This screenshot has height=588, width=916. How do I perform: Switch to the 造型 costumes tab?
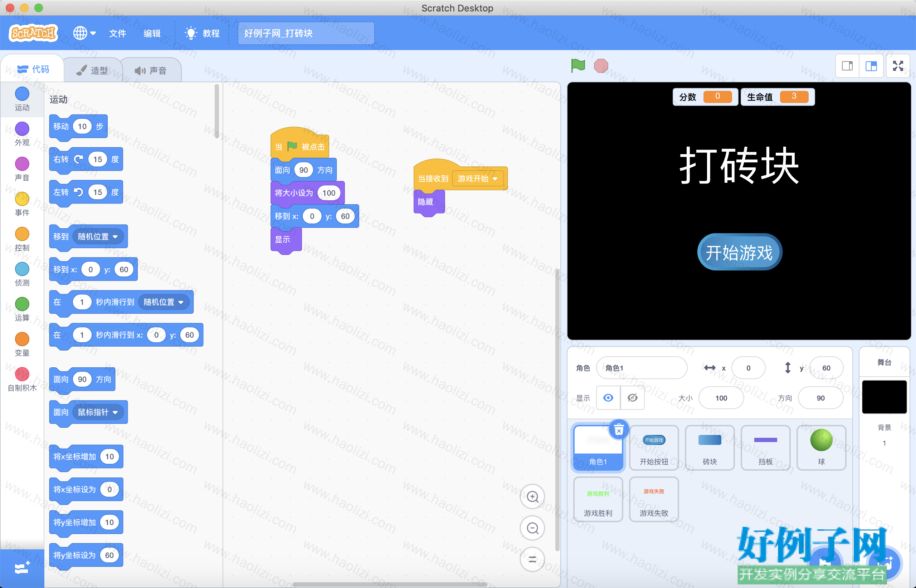click(92, 70)
